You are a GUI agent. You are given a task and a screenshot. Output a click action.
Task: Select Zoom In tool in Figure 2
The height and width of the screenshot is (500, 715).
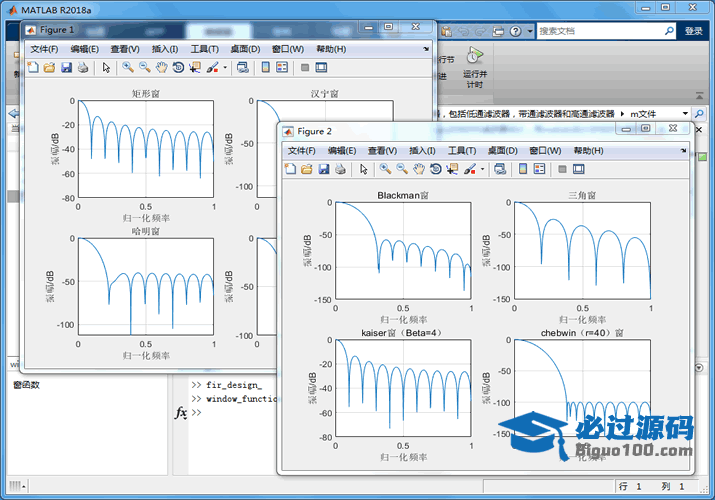[x=385, y=169]
